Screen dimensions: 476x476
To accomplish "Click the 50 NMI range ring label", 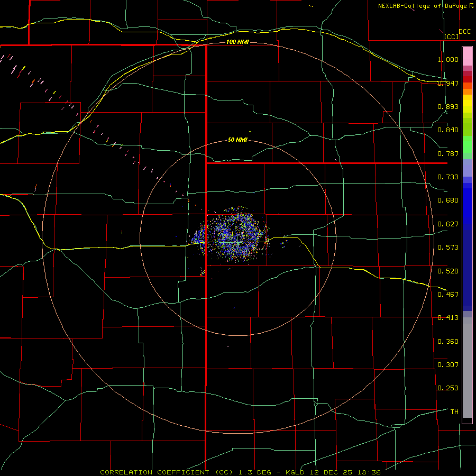I will pyautogui.click(x=237, y=140).
